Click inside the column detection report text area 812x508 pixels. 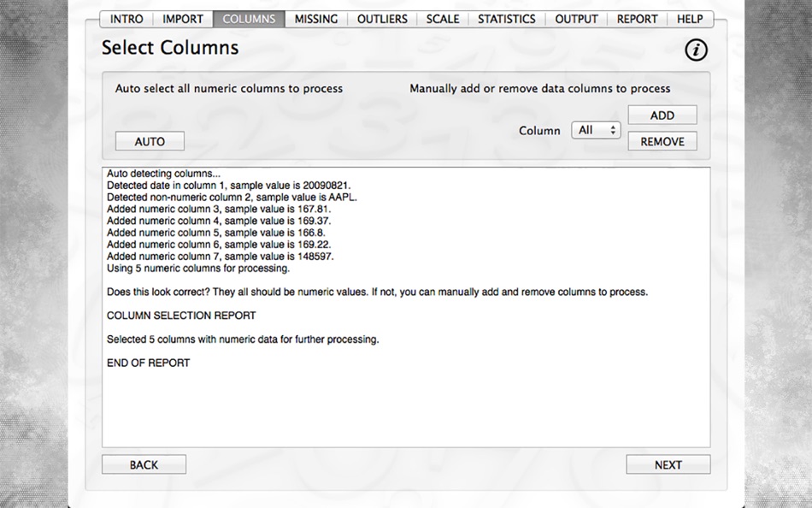[x=406, y=307]
